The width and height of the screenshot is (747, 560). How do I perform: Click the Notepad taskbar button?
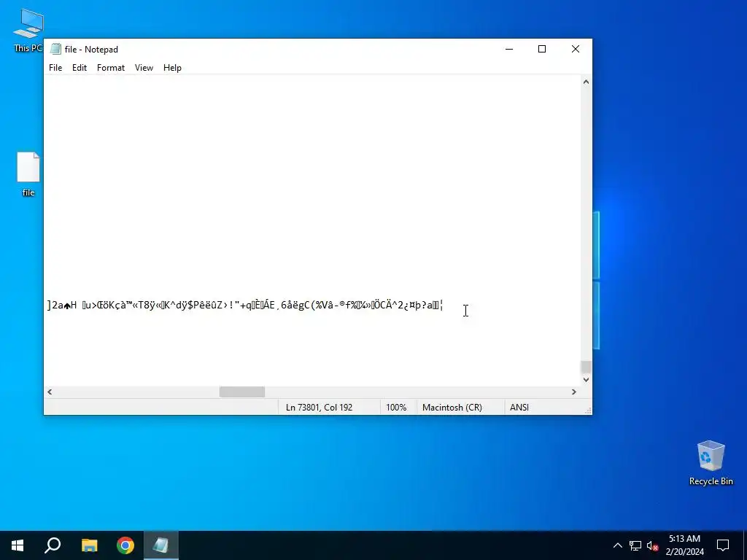pyautogui.click(x=160, y=545)
